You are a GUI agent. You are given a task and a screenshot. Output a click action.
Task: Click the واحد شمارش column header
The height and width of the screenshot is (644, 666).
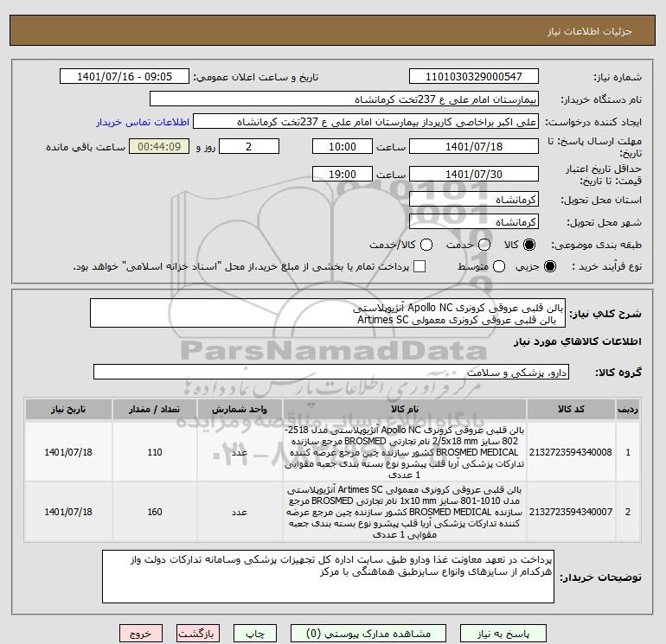pos(240,409)
